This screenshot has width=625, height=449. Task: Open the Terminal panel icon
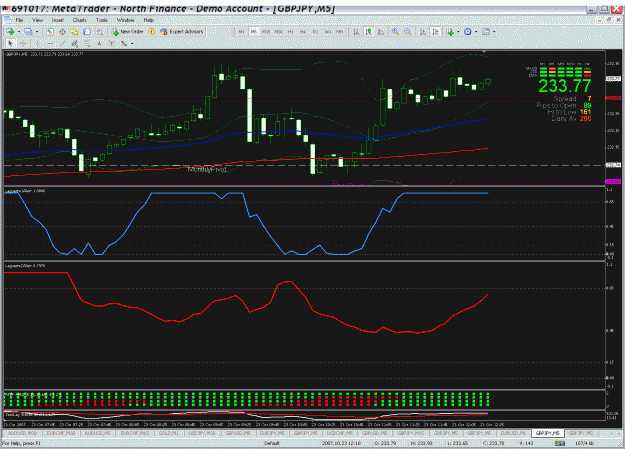pyautogui.click(x=86, y=32)
